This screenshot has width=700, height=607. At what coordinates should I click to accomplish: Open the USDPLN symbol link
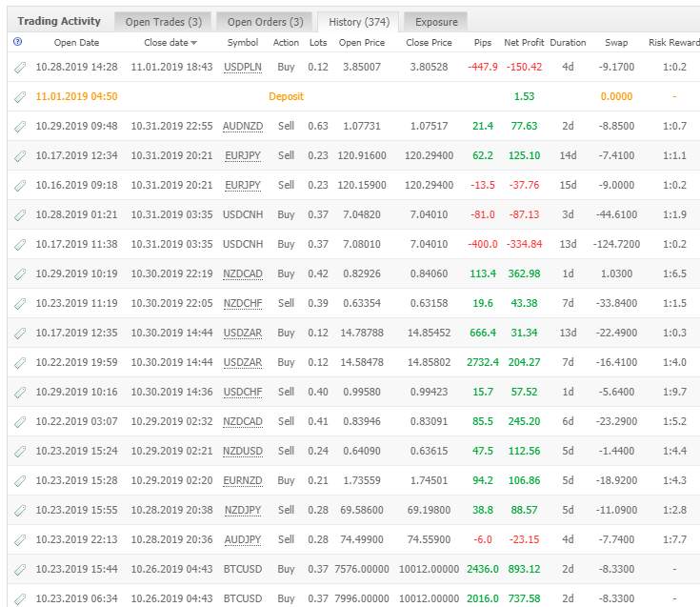point(243,67)
